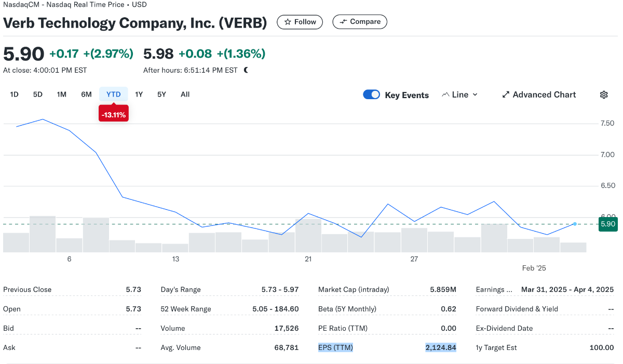Select the All time range
The image size is (623, 364).
point(185,95)
